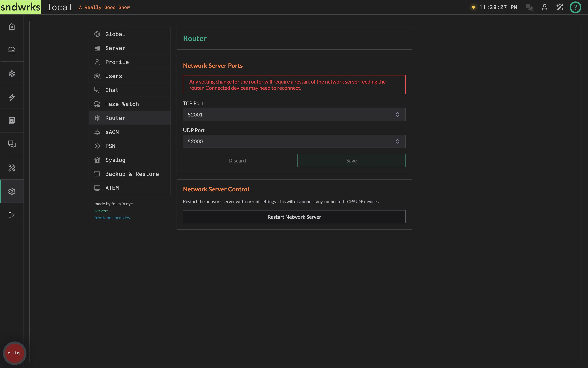Open the display panel sidebar icon

[x=12, y=121]
